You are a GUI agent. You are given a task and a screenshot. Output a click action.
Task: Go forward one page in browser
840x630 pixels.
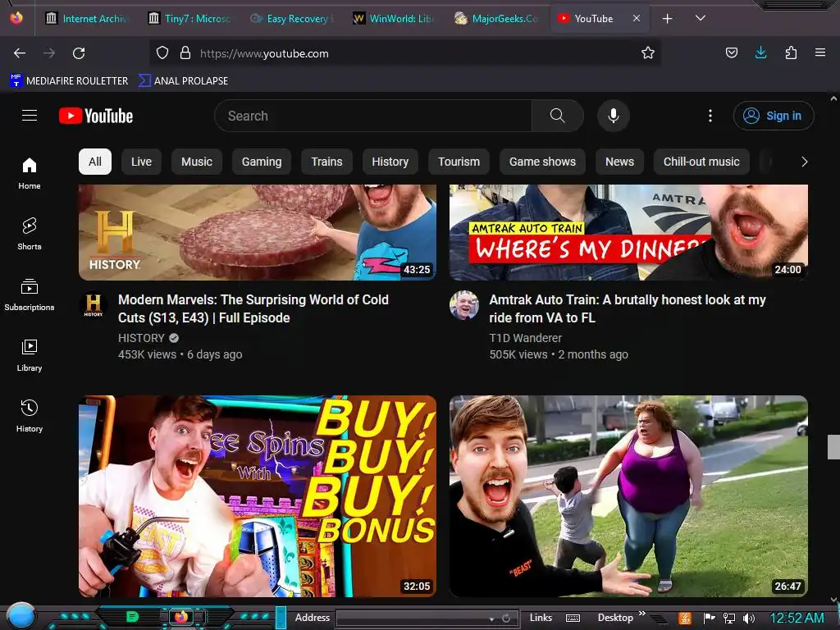[x=49, y=53]
